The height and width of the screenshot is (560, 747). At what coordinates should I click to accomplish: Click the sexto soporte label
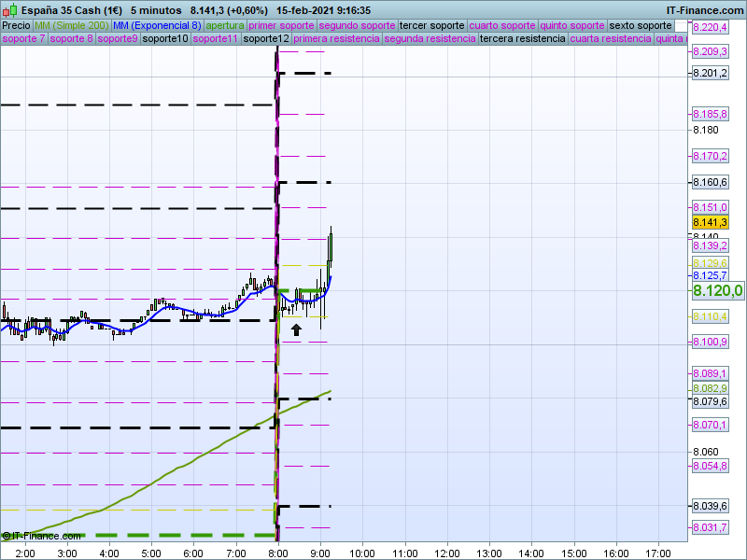coord(641,26)
